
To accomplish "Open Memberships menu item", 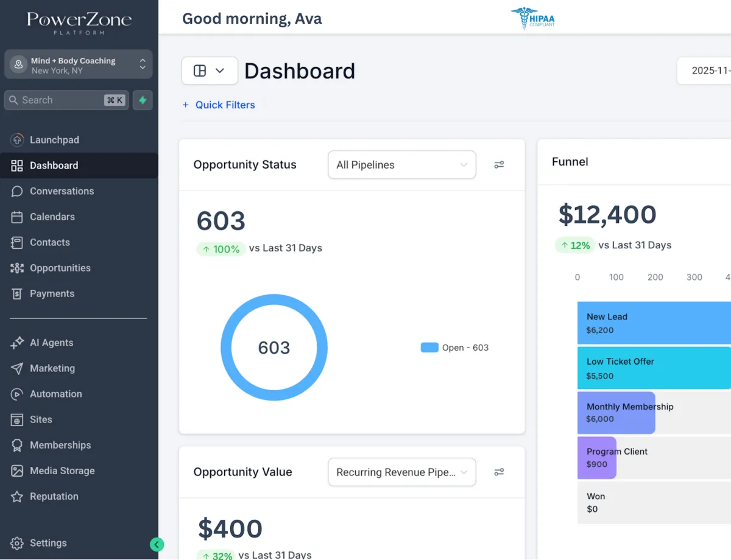I will 79,445.
